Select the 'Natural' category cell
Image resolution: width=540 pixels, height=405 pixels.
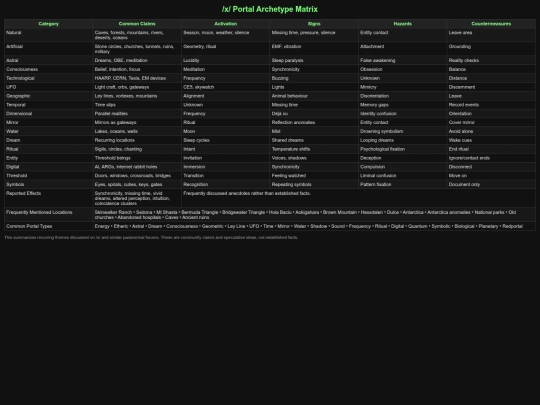click(49, 35)
